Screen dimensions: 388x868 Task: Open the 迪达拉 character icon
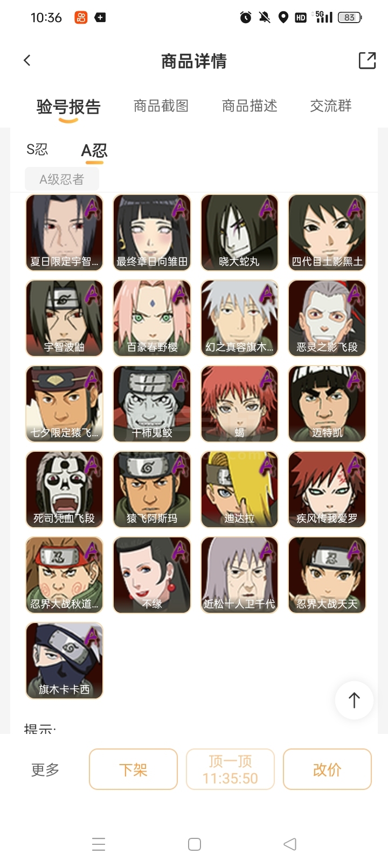pos(239,489)
